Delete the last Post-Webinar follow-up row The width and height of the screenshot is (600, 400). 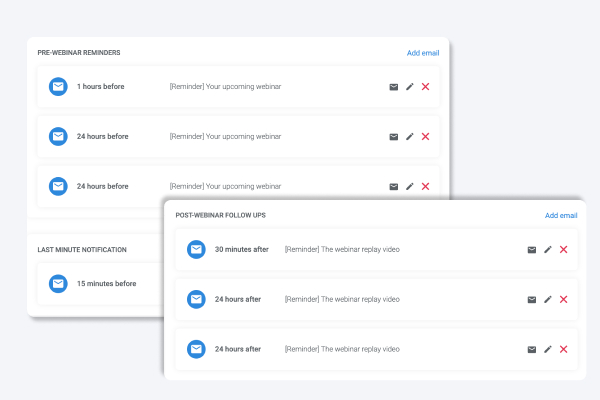pyautogui.click(x=564, y=349)
